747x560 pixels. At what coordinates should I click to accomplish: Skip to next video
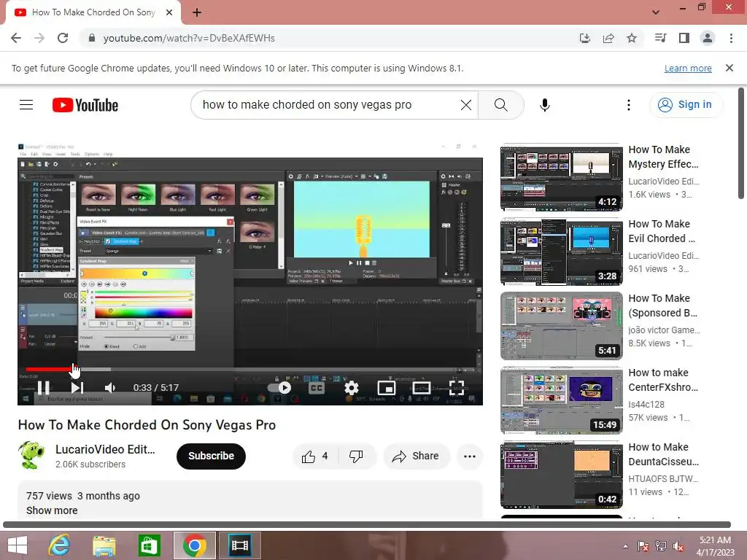pos(77,388)
